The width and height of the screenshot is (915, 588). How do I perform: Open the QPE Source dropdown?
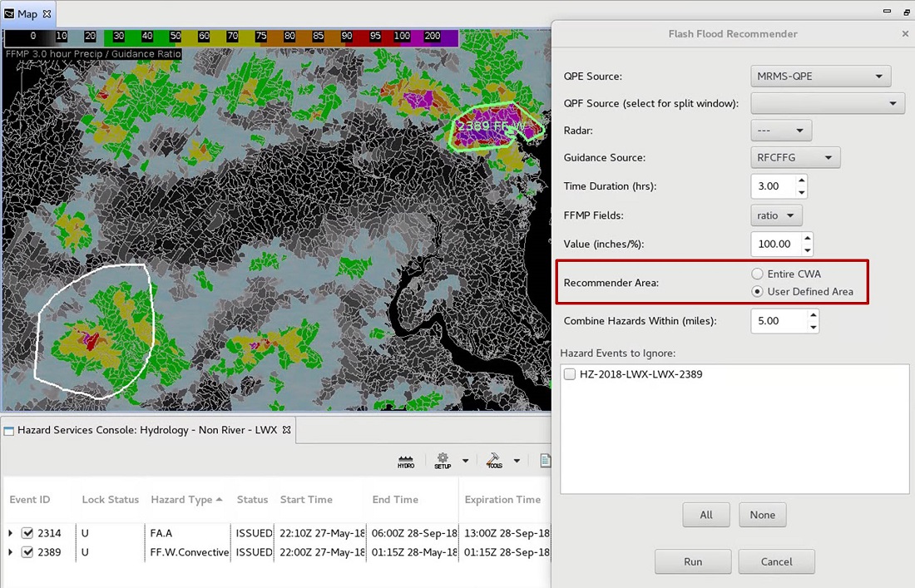tap(820, 77)
